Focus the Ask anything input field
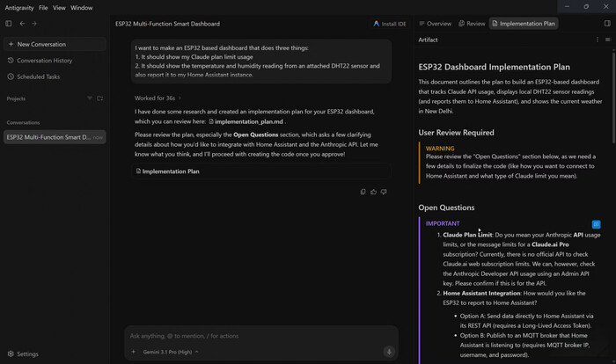 (x=260, y=336)
